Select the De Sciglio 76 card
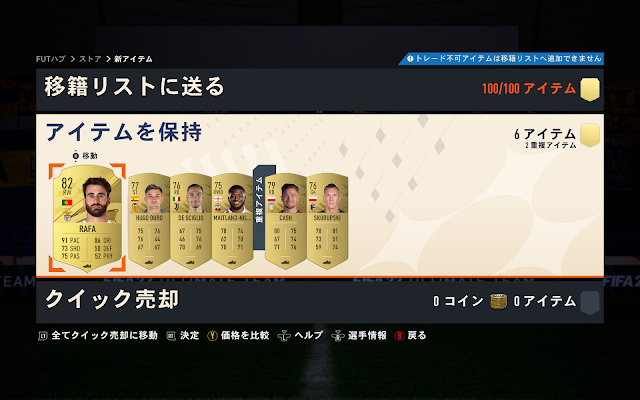The width and height of the screenshot is (640, 400). tap(191, 221)
